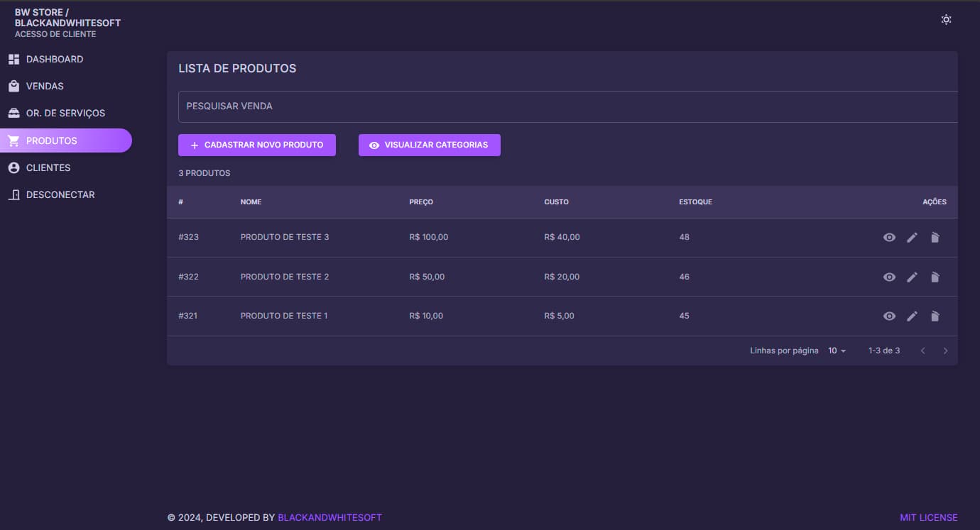Open the Dashboard menu item
This screenshot has height=530, width=980.
tap(66, 59)
